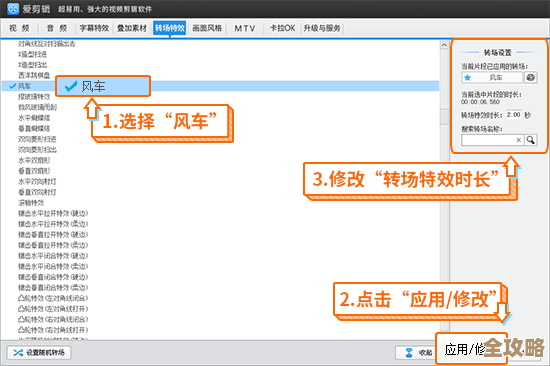
Task: Select 凸轮特效 (右对角线闭合) transition
Action: pos(53,319)
